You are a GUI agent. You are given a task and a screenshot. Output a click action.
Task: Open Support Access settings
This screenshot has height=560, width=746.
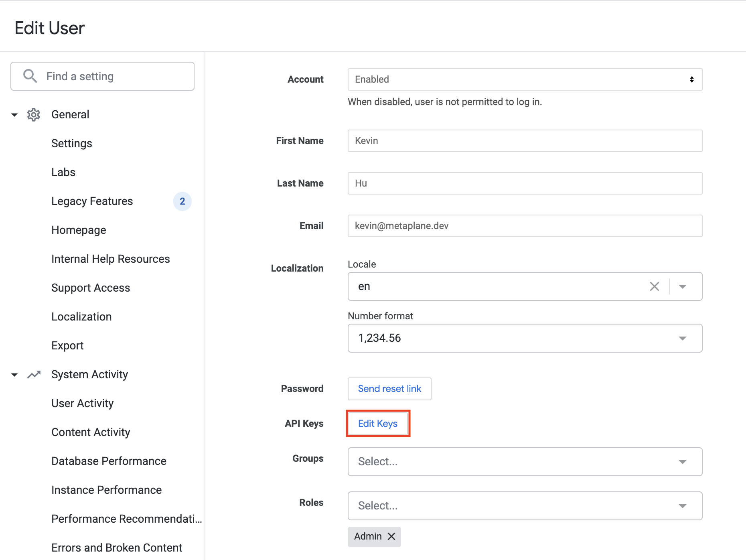tap(91, 288)
